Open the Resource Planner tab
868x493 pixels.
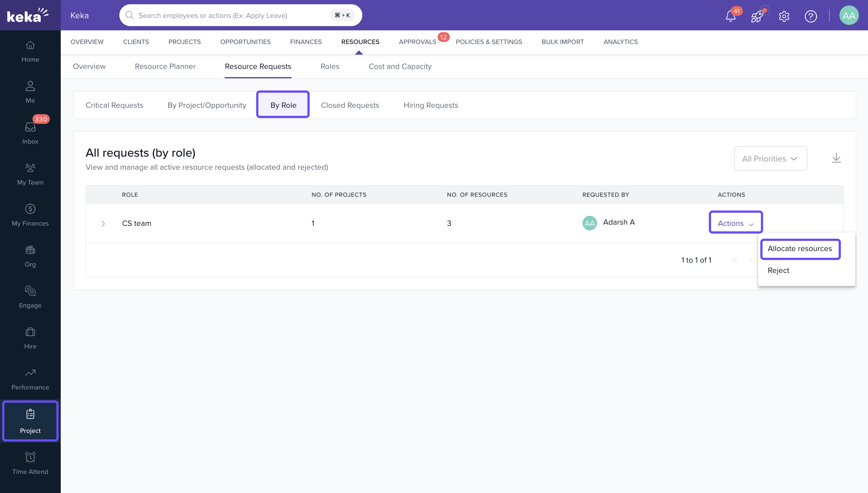coord(165,66)
